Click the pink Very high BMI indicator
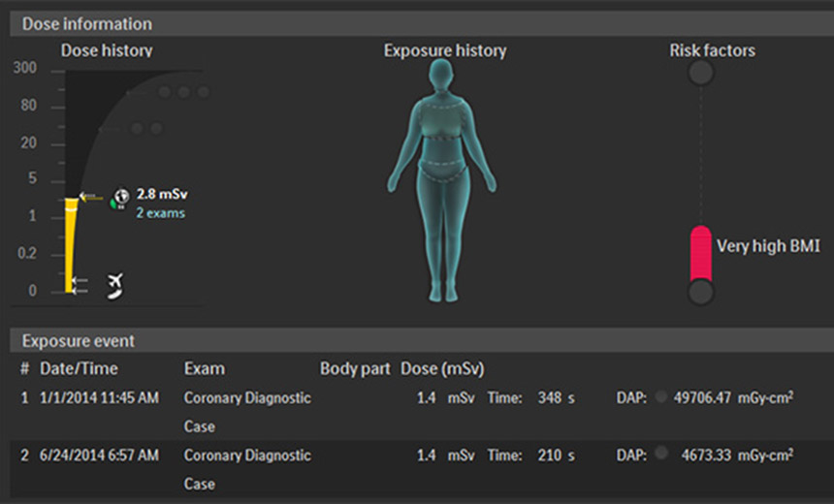 700,253
